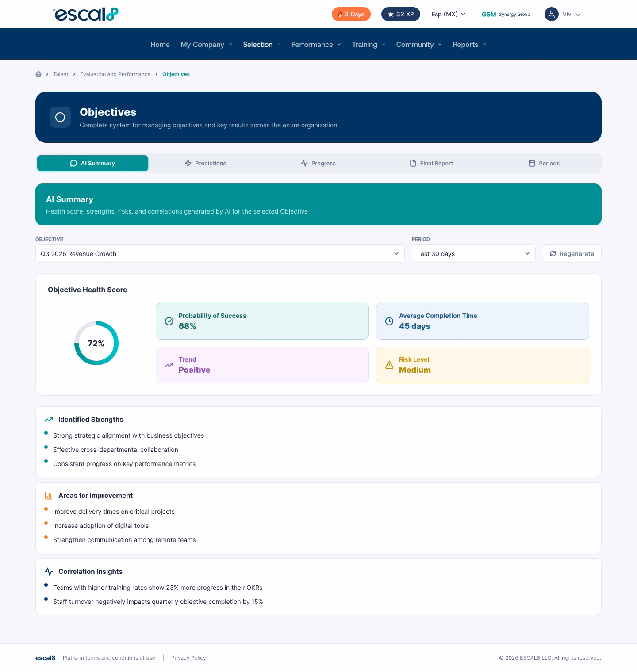Click the home icon in the breadcrumb
The image size is (637, 672).
click(38, 74)
